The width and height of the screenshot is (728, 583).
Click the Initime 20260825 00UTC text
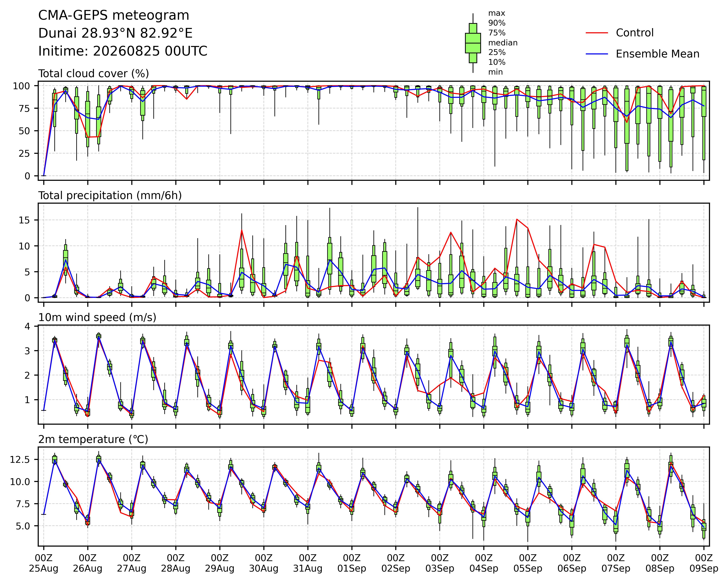pyautogui.click(x=123, y=51)
